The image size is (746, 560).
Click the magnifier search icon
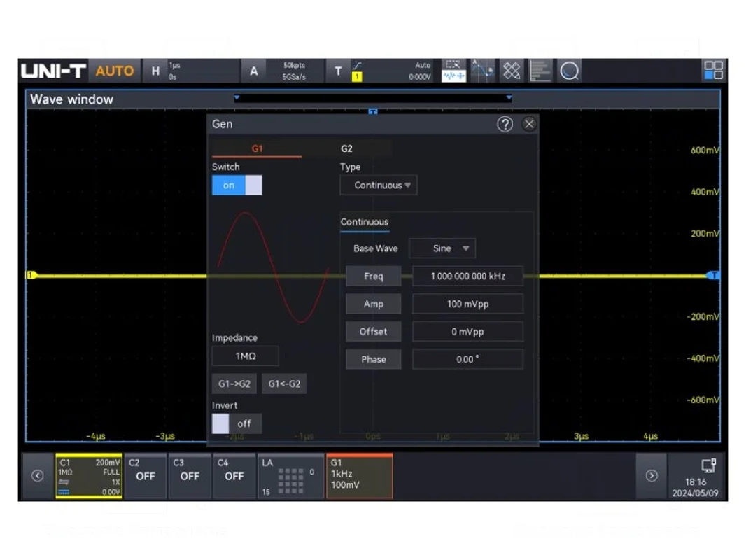click(570, 71)
